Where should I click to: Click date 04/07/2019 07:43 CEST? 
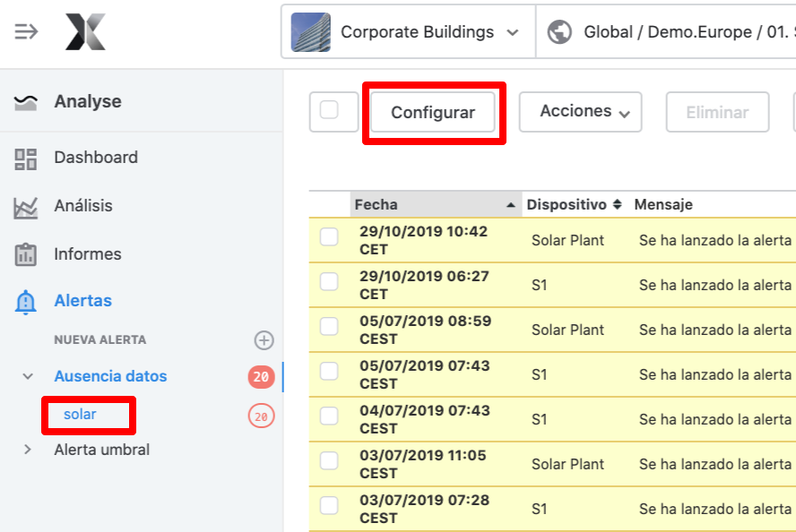coord(424,419)
